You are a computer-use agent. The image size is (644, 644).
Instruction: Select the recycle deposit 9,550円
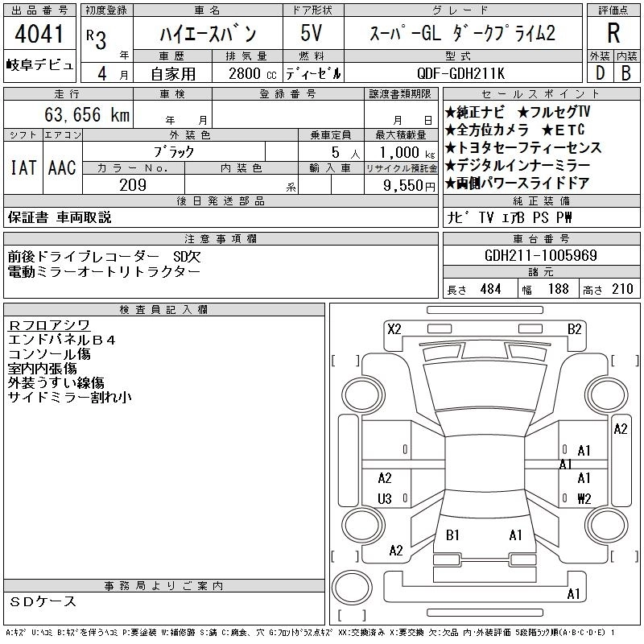[409, 186]
